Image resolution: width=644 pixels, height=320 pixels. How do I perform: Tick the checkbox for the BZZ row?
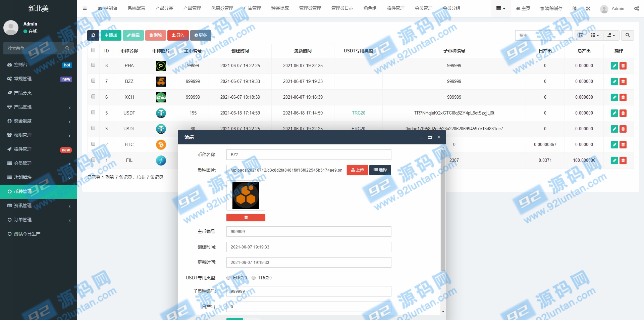click(x=93, y=81)
